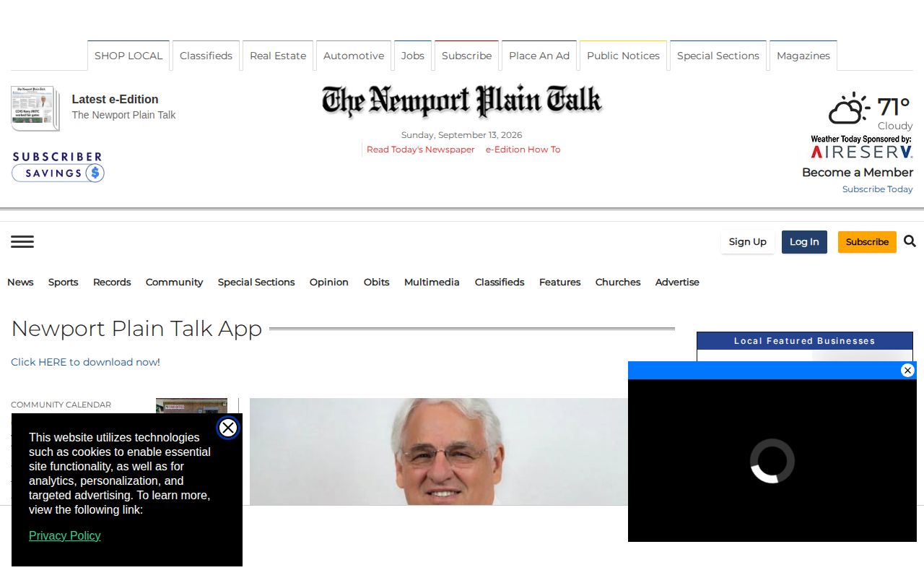Open the Community Calendar heading link

point(61,405)
